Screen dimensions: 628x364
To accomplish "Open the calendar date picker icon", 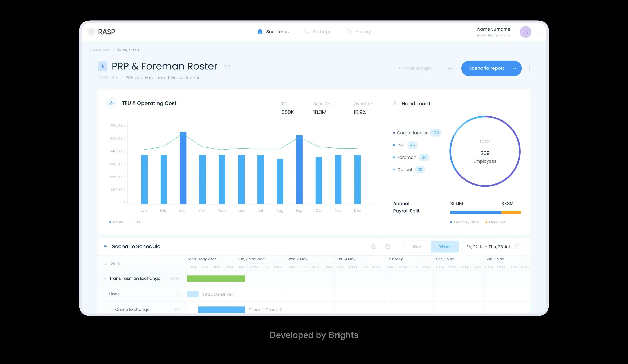I will (517, 246).
